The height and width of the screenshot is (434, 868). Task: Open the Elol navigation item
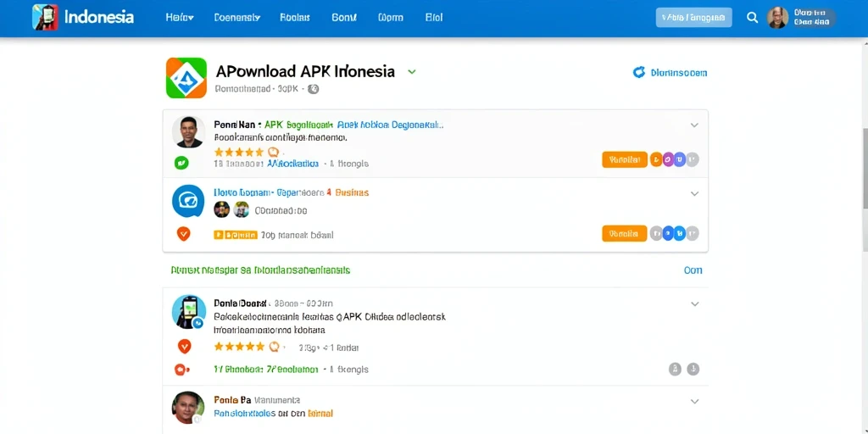point(434,17)
